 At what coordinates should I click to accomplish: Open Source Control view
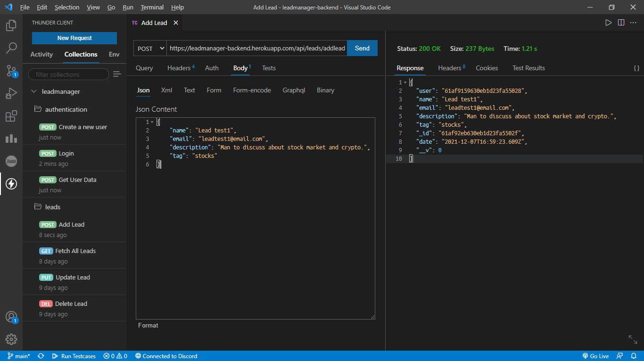(x=11, y=71)
